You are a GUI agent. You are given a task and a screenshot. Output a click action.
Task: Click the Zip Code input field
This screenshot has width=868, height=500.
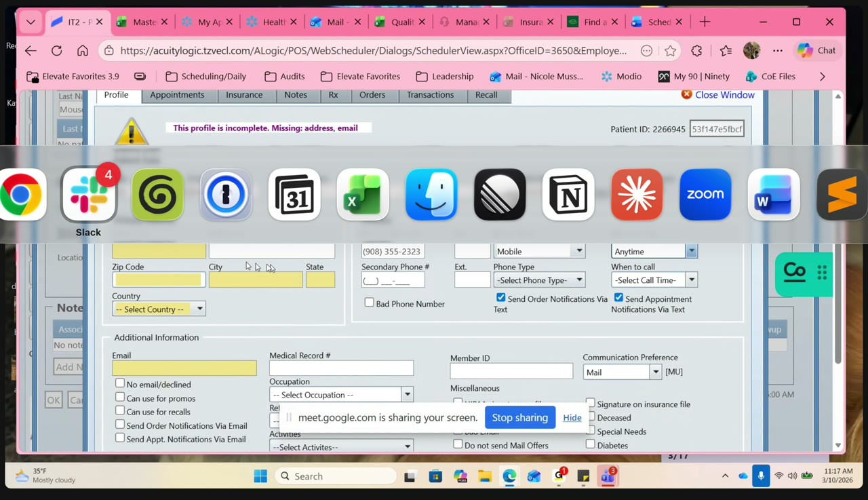(159, 280)
